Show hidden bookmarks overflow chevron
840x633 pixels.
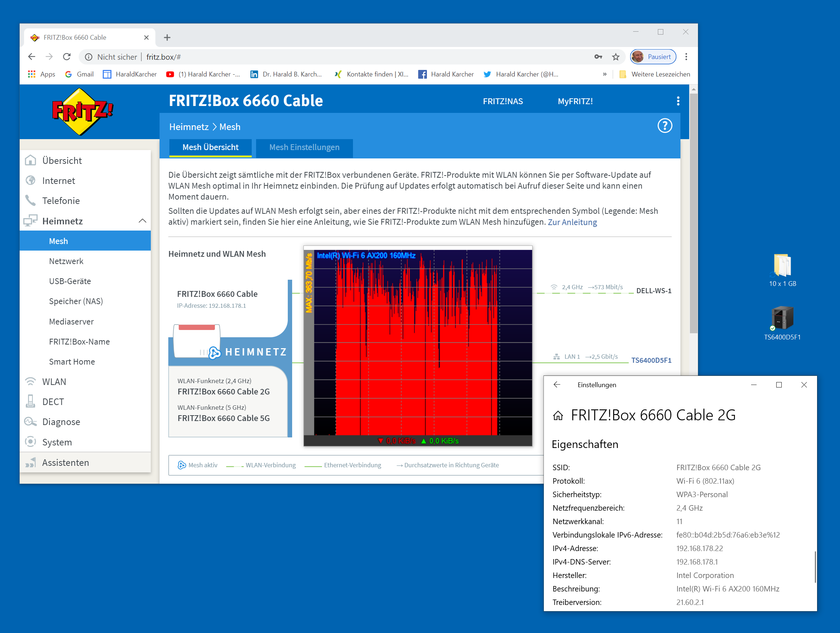(605, 74)
